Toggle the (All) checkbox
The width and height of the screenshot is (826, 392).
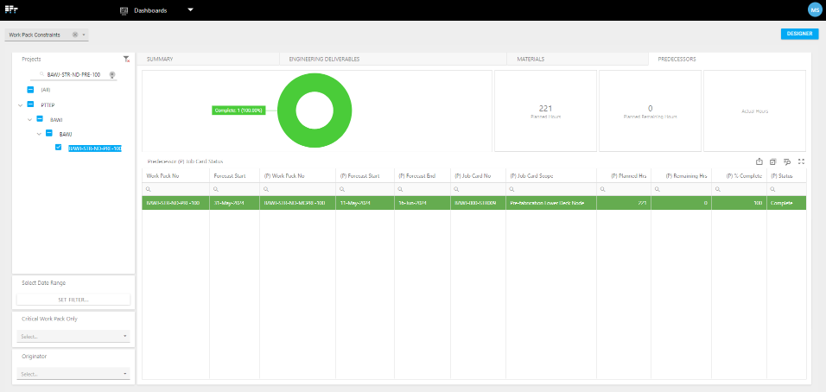coord(31,90)
